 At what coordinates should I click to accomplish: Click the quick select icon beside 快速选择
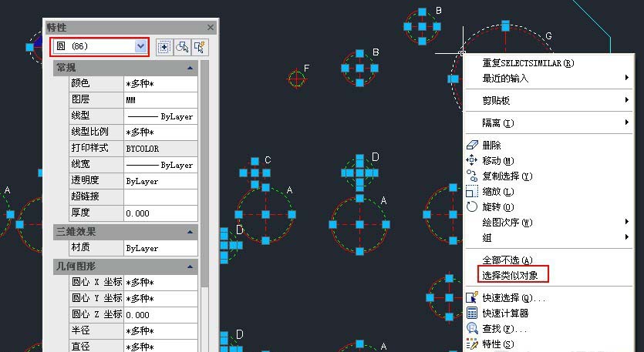[472, 297]
